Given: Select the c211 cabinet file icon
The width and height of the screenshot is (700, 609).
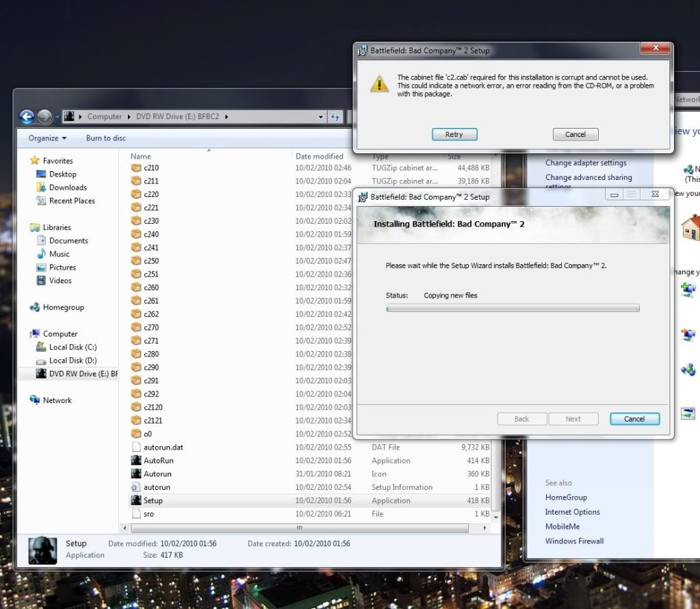Looking at the screenshot, I should pyautogui.click(x=136, y=181).
